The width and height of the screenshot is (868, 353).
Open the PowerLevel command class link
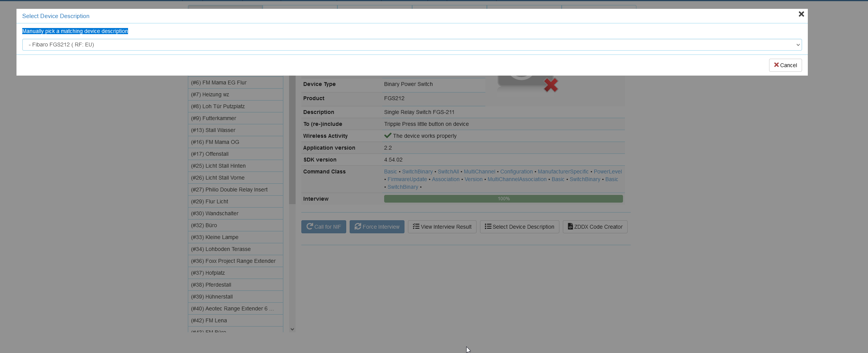click(x=608, y=172)
